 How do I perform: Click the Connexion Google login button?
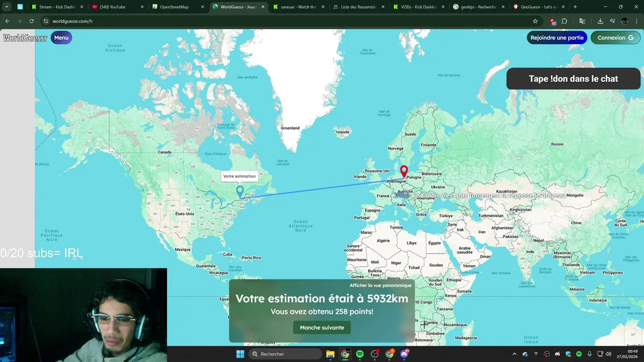(x=615, y=38)
